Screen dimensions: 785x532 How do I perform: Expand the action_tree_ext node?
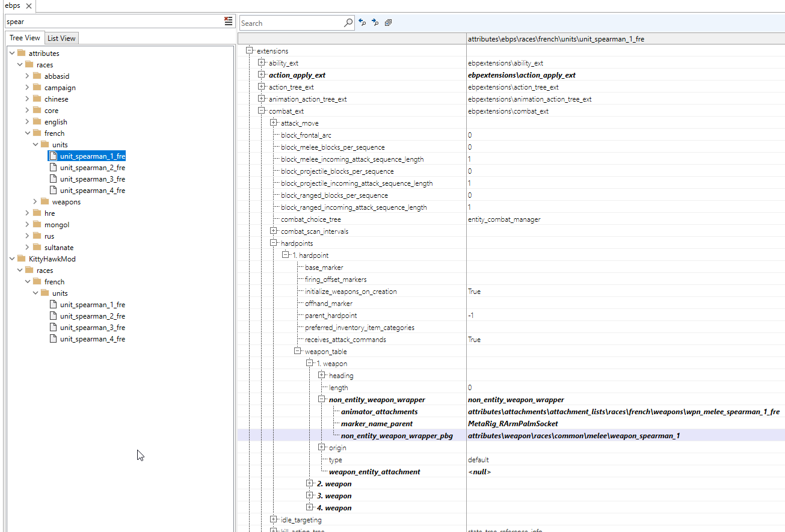262,87
